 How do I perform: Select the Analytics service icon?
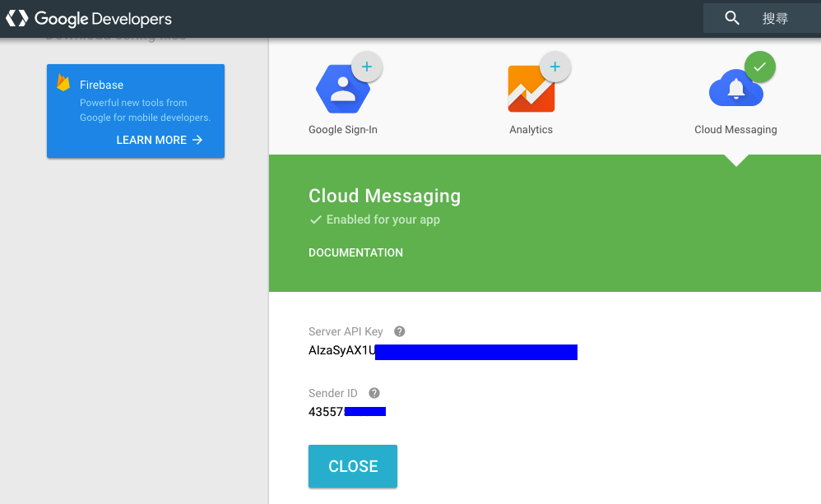(531, 89)
